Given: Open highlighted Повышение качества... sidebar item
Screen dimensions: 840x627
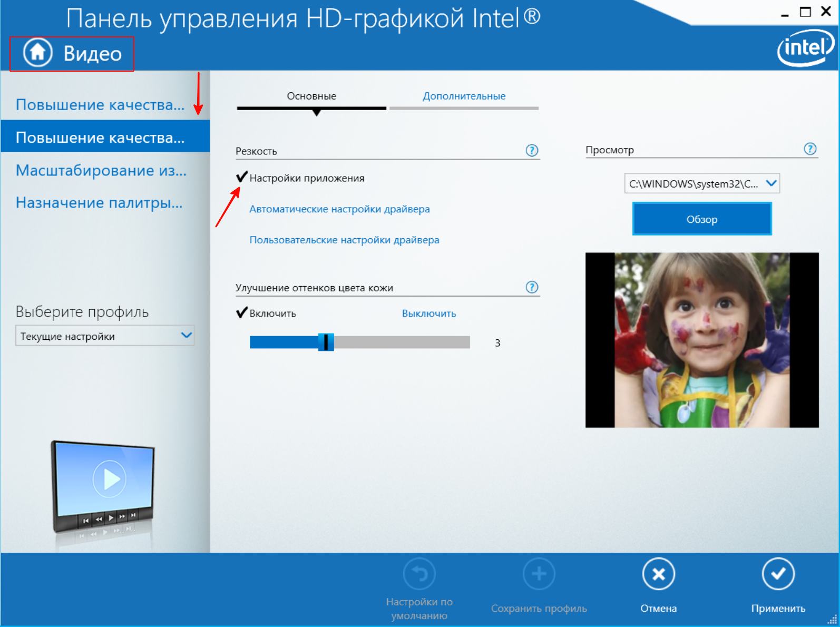Looking at the screenshot, I should point(105,137).
